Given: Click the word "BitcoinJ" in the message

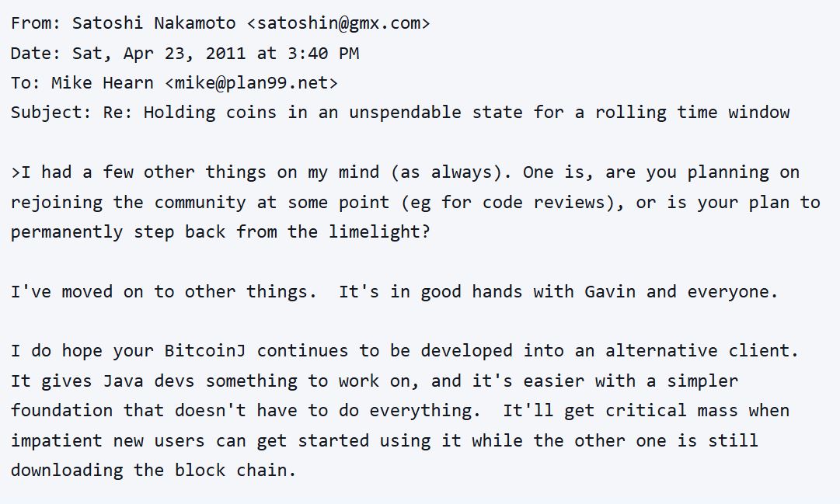Looking at the screenshot, I should [205, 351].
